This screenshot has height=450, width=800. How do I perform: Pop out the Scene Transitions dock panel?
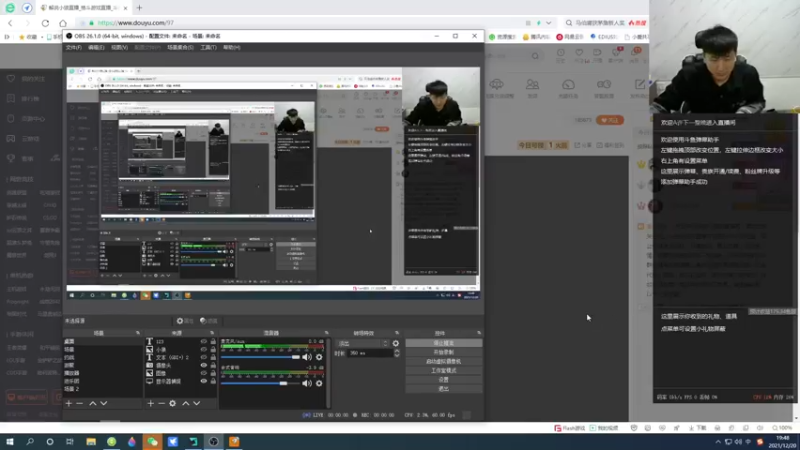pos(397,333)
